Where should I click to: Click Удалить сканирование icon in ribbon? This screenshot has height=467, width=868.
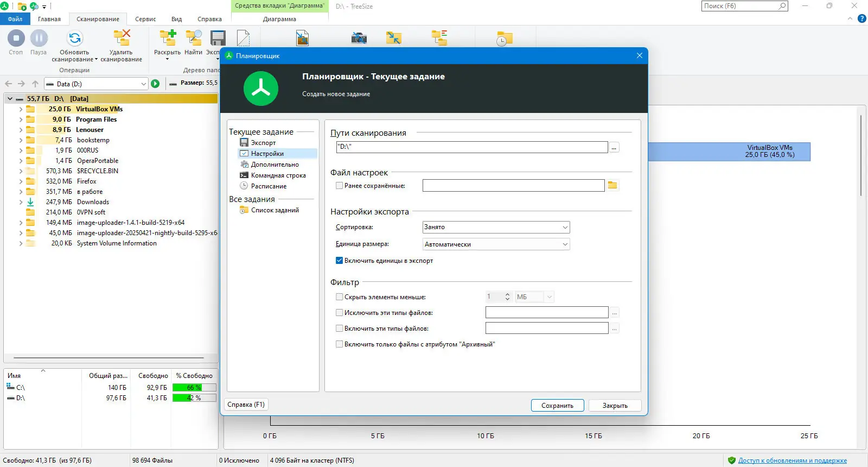tap(122, 38)
